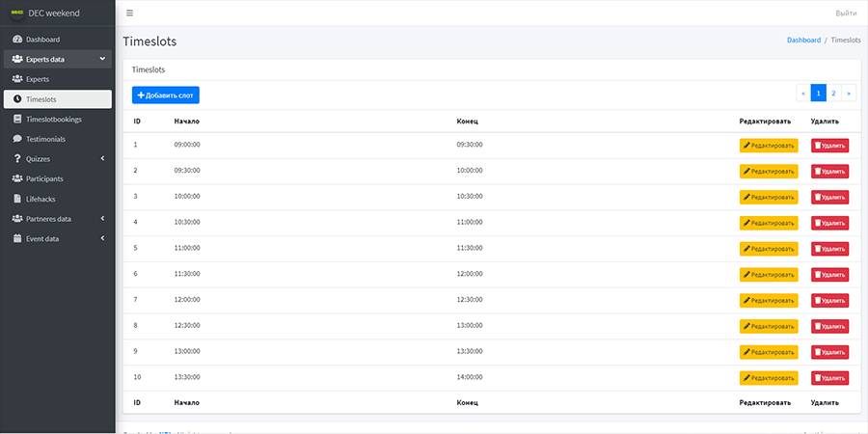
Task: Click the Dashboard speedometer icon in sidebar
Action: pos(17,40)
